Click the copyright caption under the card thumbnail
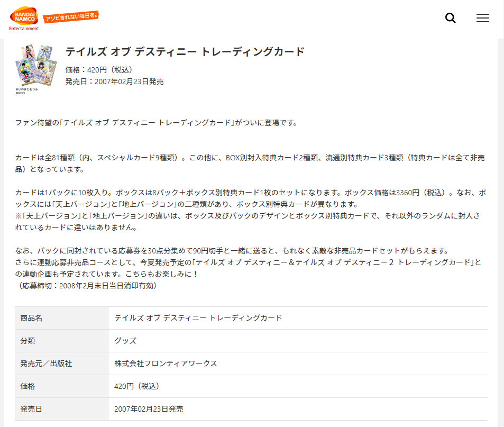Image resolution: width=504 pixels, height=427 pixels. pos(26,91)
